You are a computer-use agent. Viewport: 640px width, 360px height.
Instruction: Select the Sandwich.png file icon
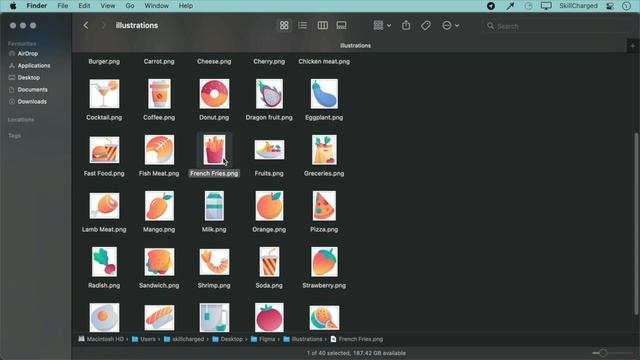(x=159, y=262)
